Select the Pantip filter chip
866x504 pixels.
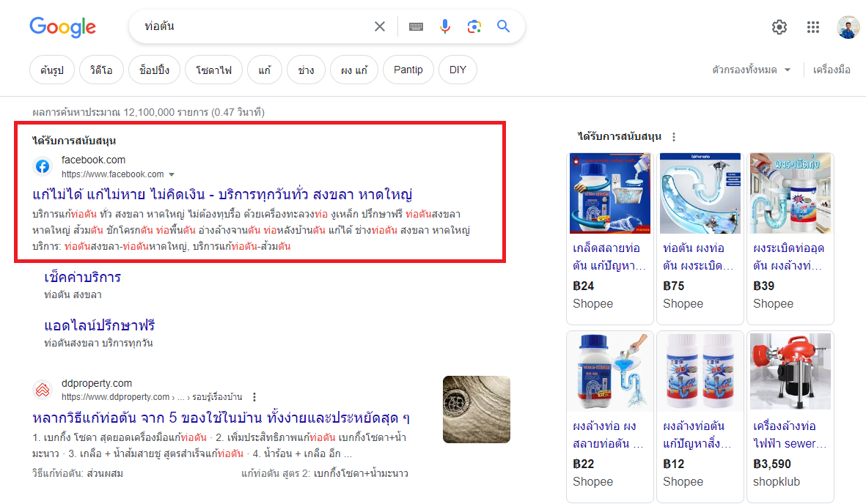tap(408, 70)
